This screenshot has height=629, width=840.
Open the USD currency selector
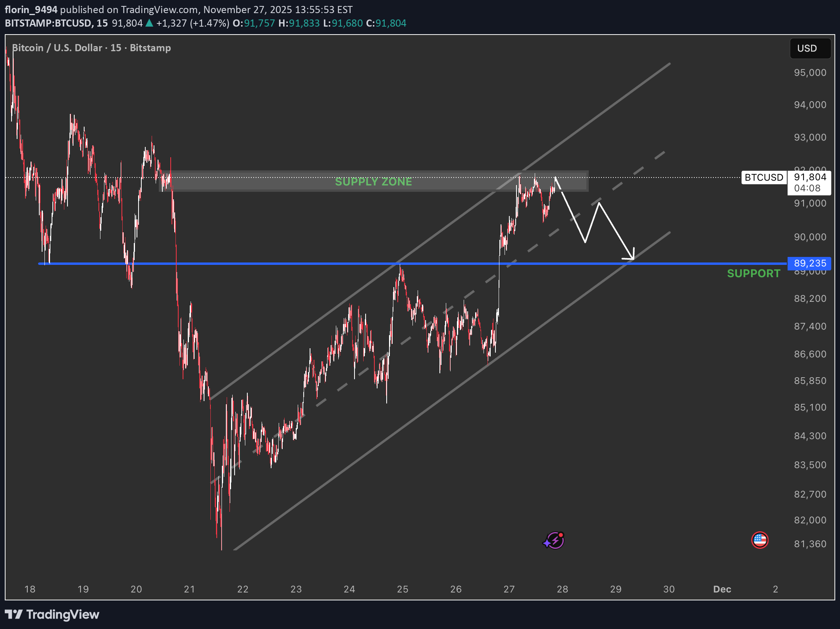tap(809, 48)
